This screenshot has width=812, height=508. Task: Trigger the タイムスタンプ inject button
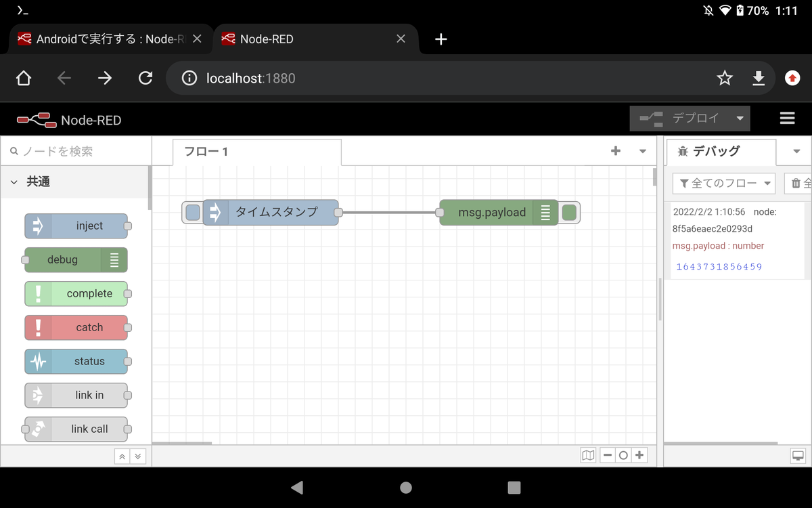192,212
